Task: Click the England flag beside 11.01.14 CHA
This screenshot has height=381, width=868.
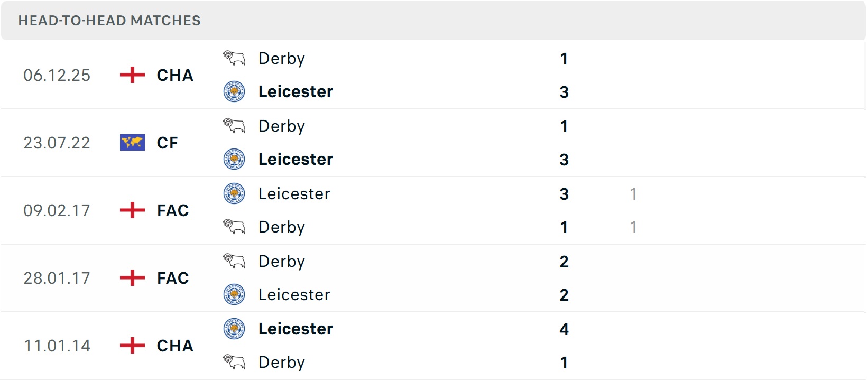Action: coord(132,346)
